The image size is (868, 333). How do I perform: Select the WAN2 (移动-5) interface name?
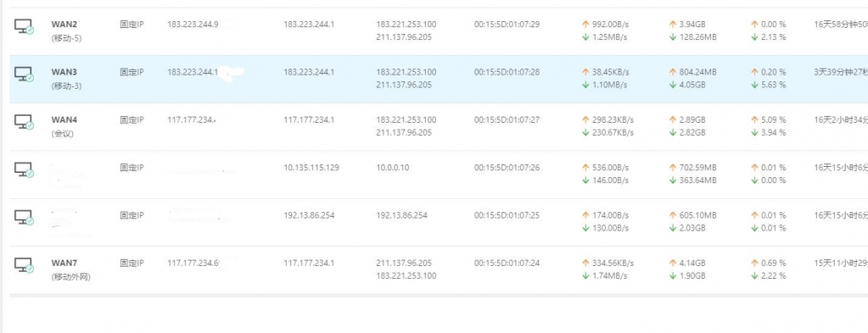66,31
